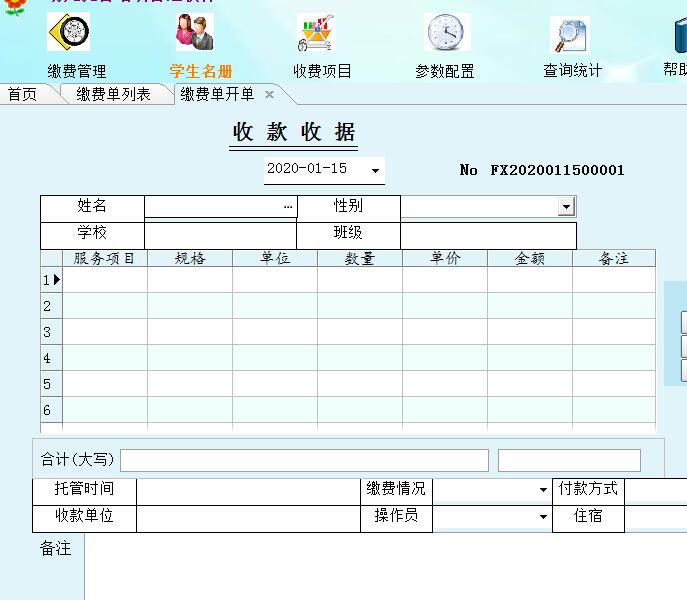Image resolution: width=687 pixels, height=600 pixels.
Task: Click the 数量 column header
Action: [x=360, y=258]
